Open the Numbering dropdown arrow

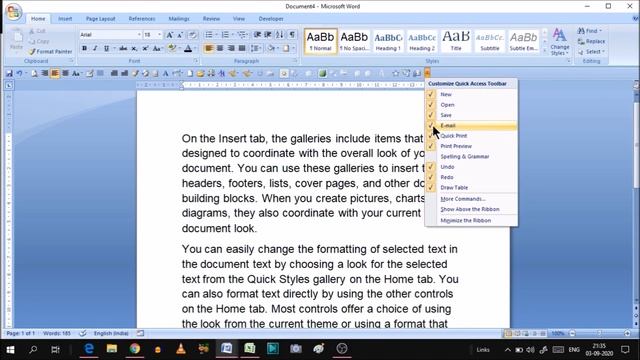233,35
